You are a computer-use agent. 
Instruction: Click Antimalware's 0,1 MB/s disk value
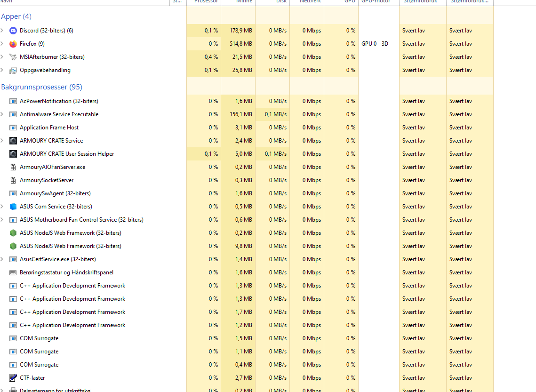[x=276, y=114]
